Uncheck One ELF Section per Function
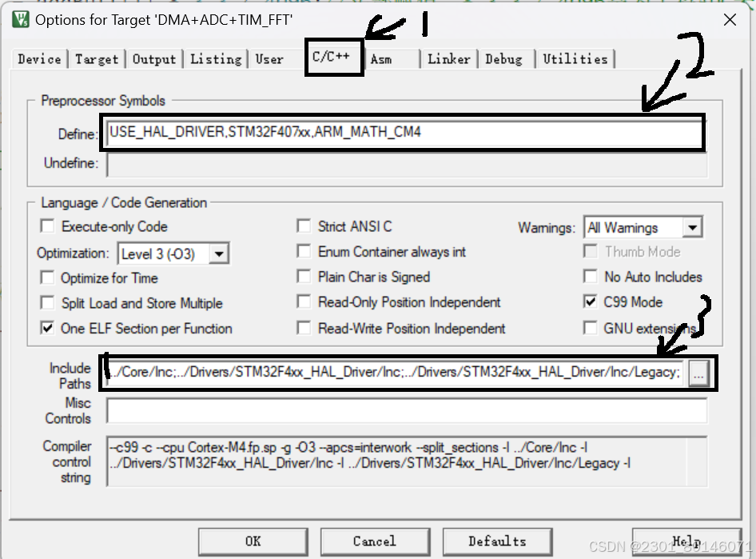The image size is (756, 559). (47, 329)
